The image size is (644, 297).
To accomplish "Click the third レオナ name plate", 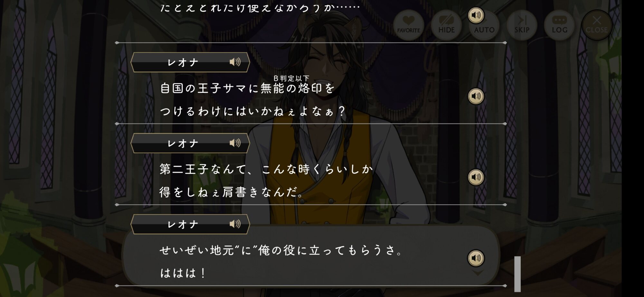I will (x=190, y=224).
